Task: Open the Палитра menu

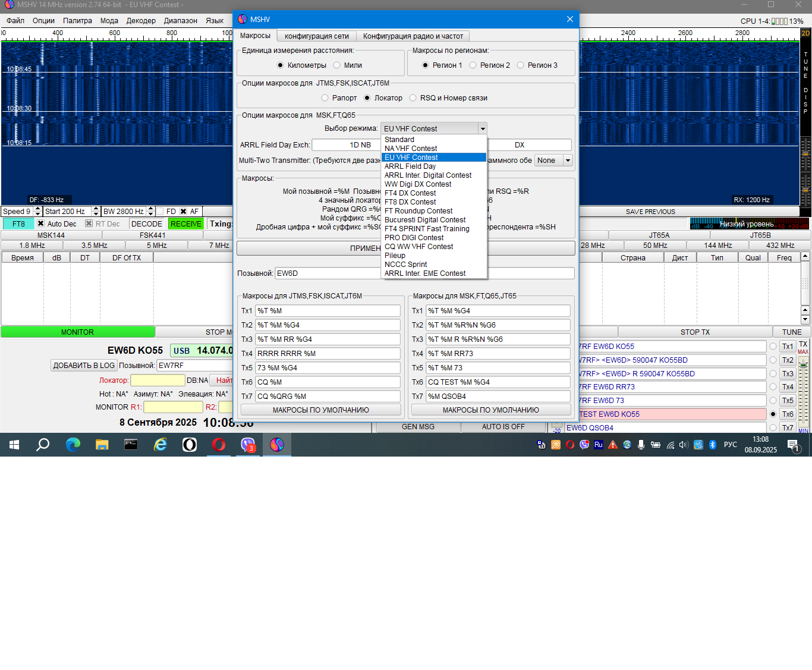Action: [x=77, y=21]
